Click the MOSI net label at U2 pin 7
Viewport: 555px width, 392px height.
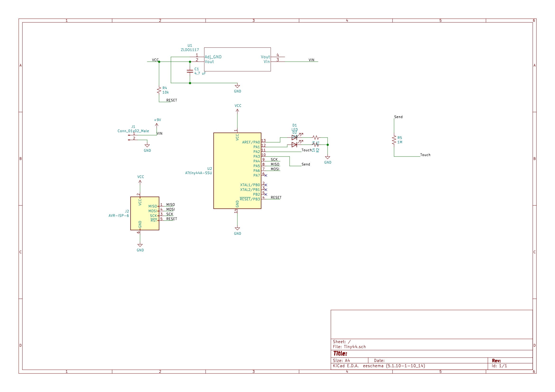(275, 169)
